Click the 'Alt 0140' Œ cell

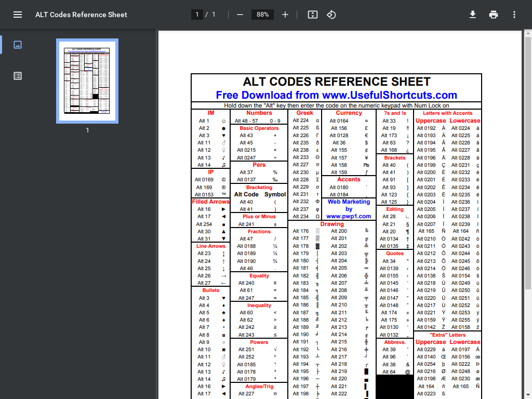point(426,357)
